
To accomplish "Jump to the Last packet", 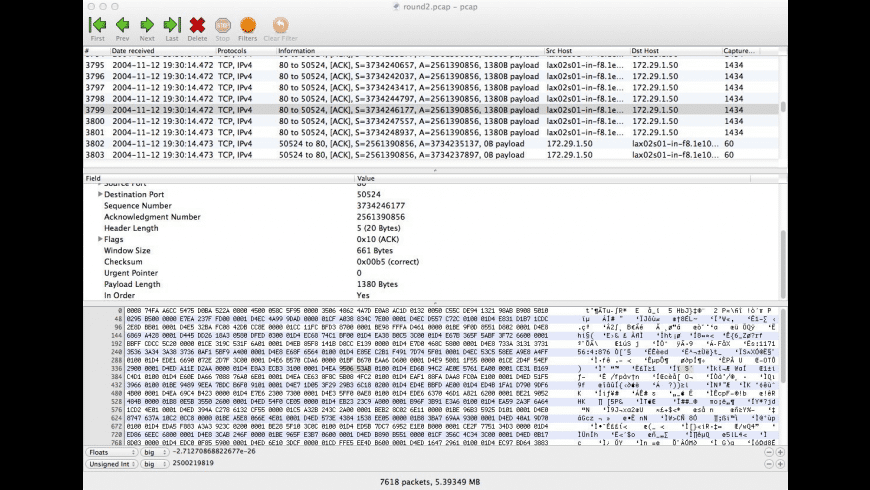I will (x=171, y=29).
